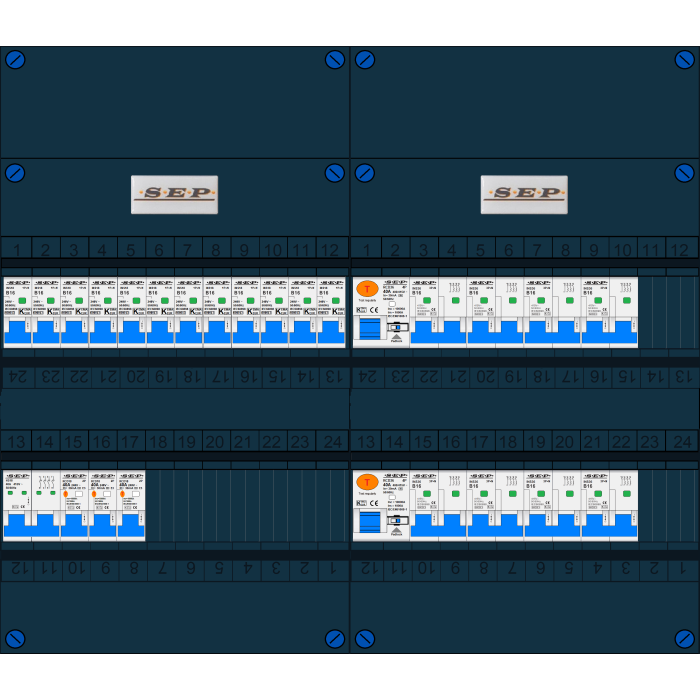700x700 pixels.
Task: Click the top-right panel cover screw
Action: [x=684, y=60]
